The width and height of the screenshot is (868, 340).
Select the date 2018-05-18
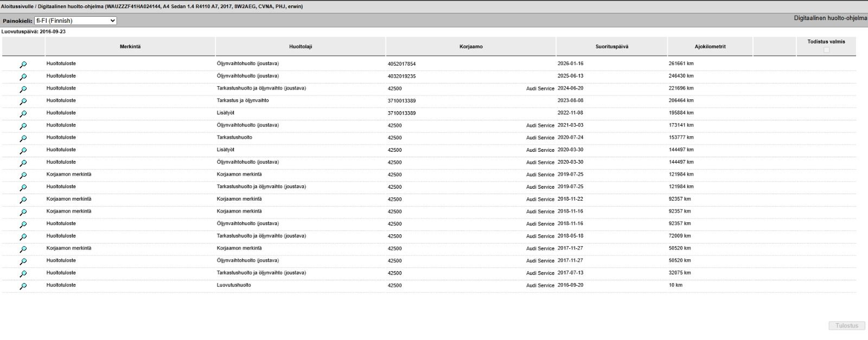570,236
